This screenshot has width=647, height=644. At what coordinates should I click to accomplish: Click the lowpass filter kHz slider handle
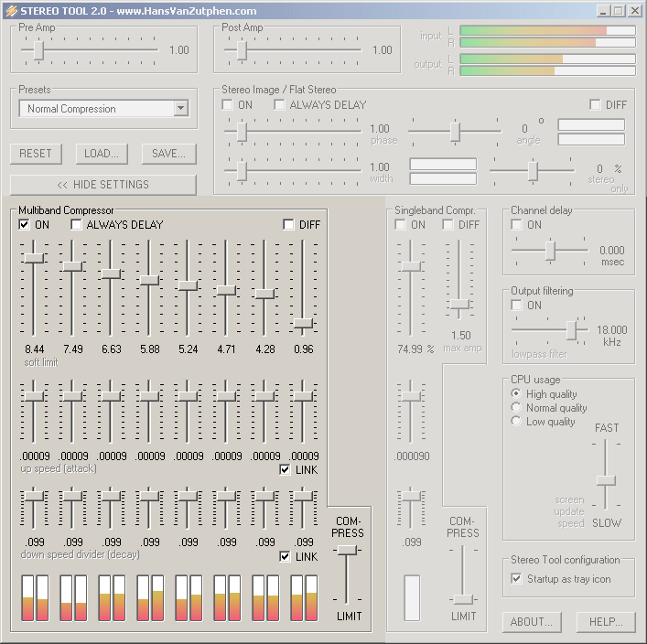pyautogui.click(x=571, y=330)
